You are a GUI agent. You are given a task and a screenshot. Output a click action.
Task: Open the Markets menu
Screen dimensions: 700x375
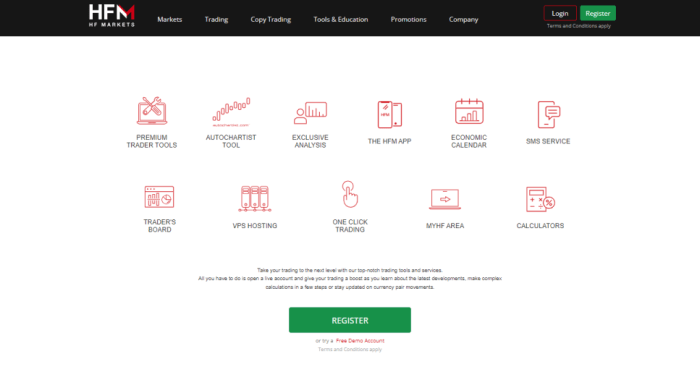[170, 20]
